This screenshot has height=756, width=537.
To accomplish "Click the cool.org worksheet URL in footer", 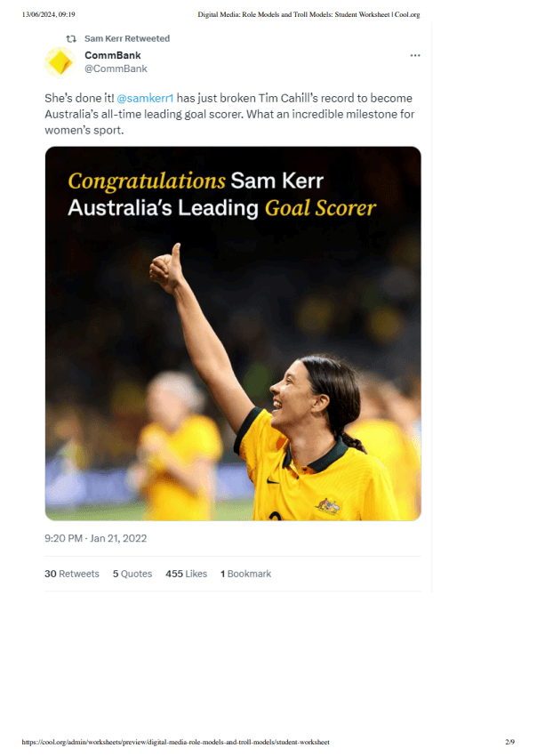I will (175, 742).
